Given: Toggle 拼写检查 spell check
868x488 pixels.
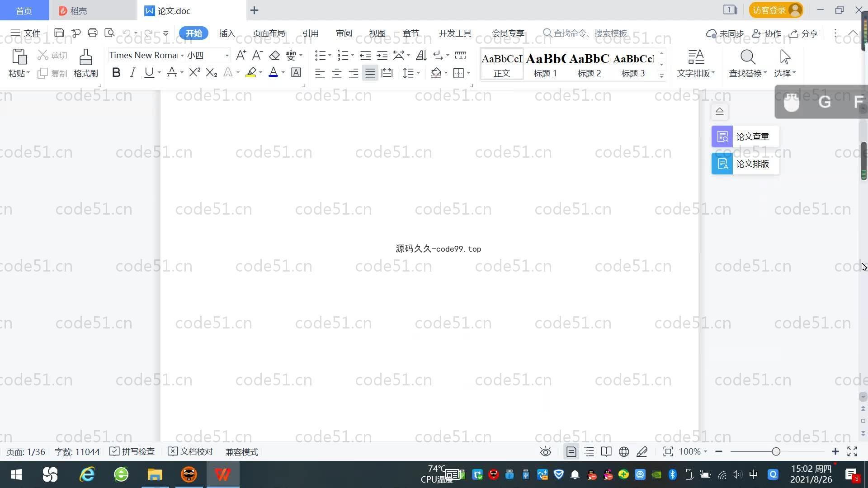Looking at the screenshot, I should [x=132, y=451].
